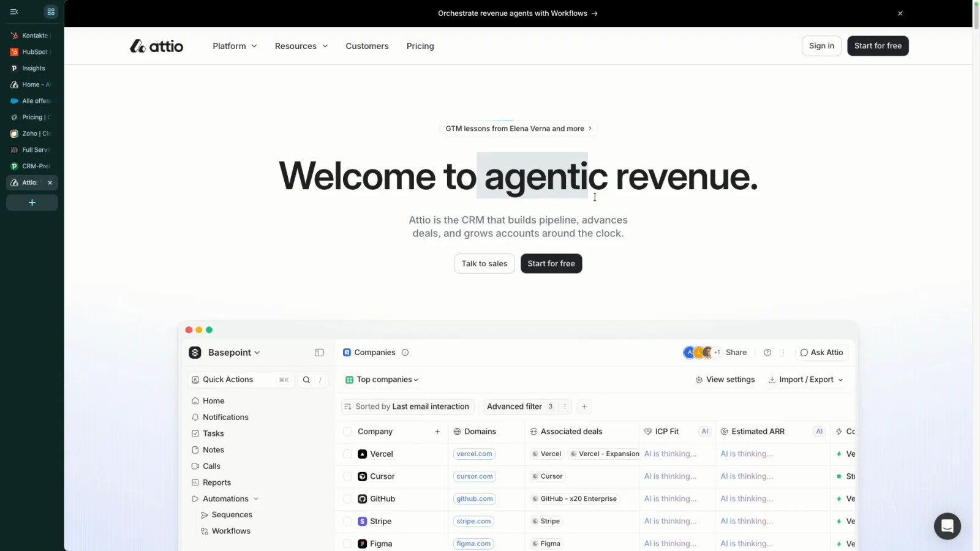Open Ask Attio chat
Screen dimensions: 980x551
[821, 353]
